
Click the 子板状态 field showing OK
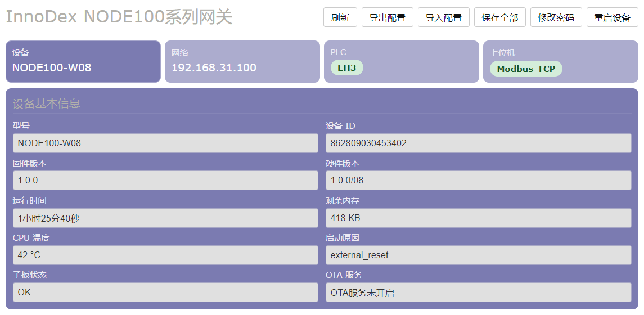[x=165, y=292]
